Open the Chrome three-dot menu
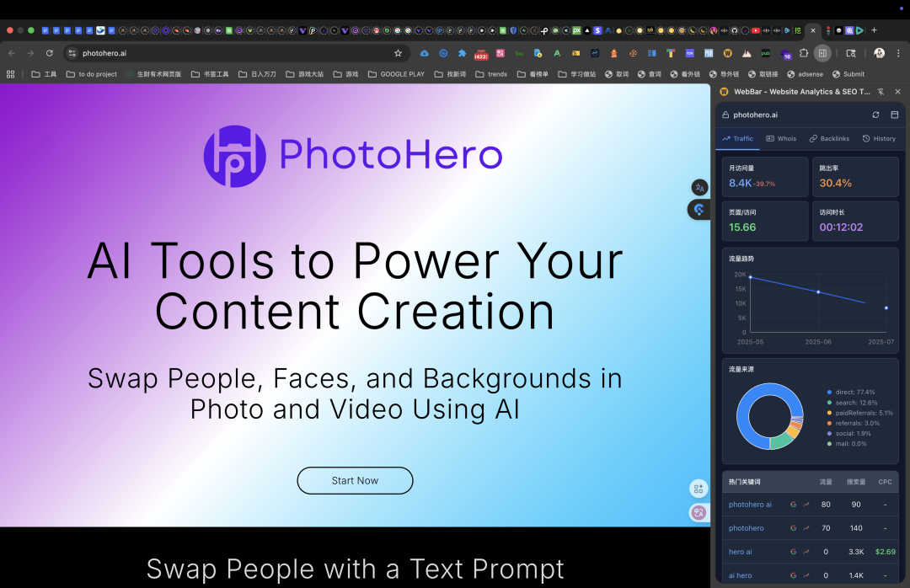Screen dimensions: 910x588 [x=898, y=53]
